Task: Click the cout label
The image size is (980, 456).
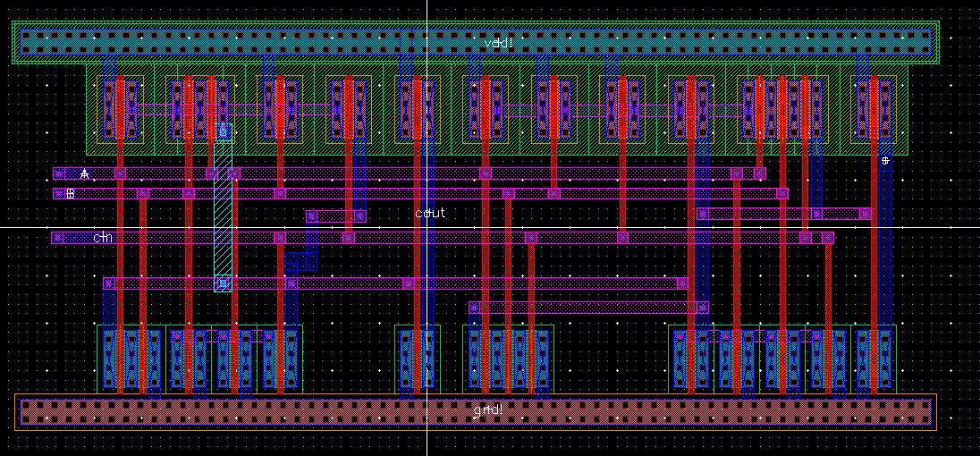Action: 431,213
